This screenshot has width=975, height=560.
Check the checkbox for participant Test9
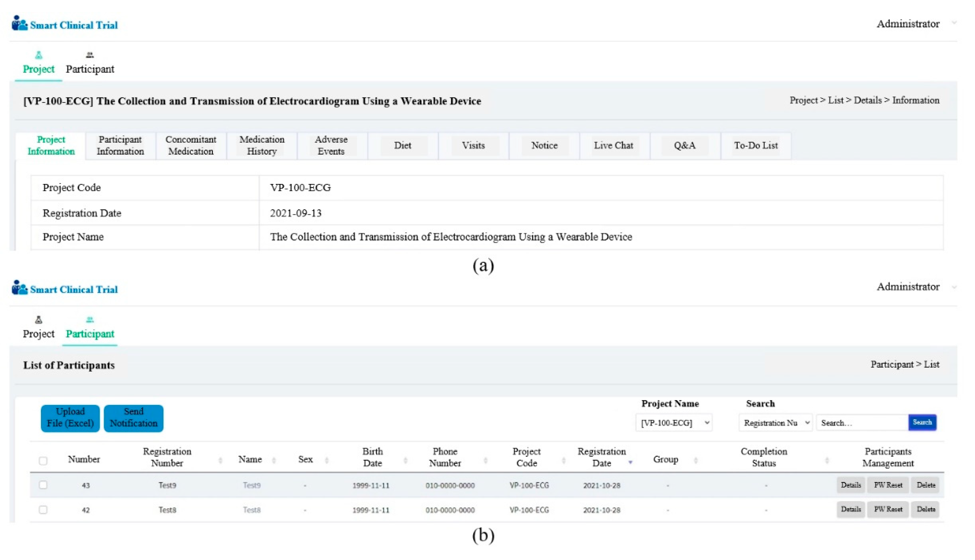click(x=43, y=484)
